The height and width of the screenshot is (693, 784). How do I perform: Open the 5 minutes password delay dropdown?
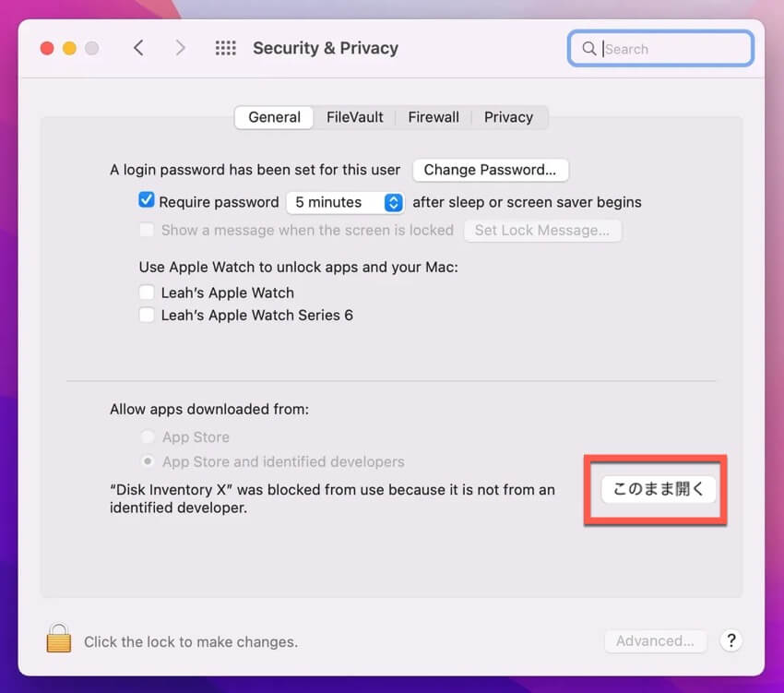click(x=344, y=202)
